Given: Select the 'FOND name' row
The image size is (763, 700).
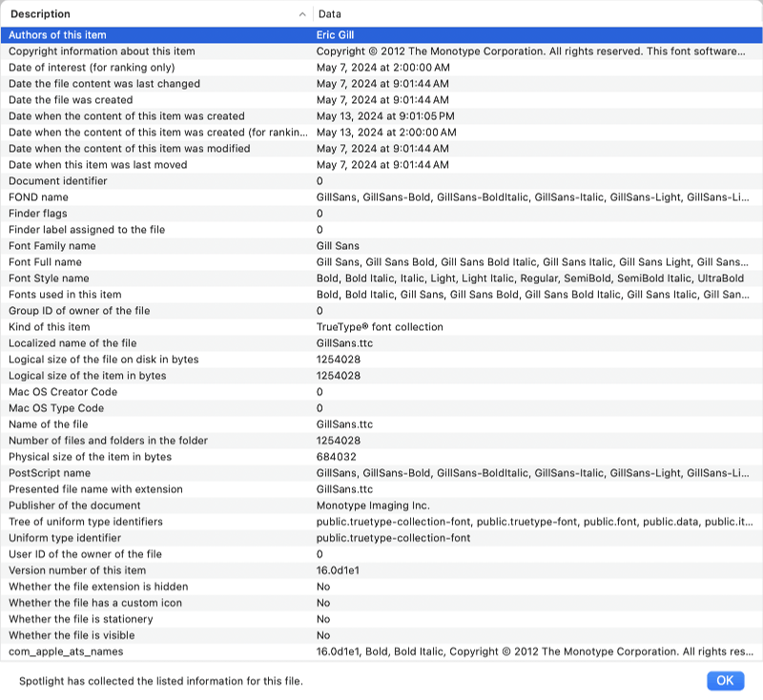Looking at the screenshot, I should coord(381,197).
